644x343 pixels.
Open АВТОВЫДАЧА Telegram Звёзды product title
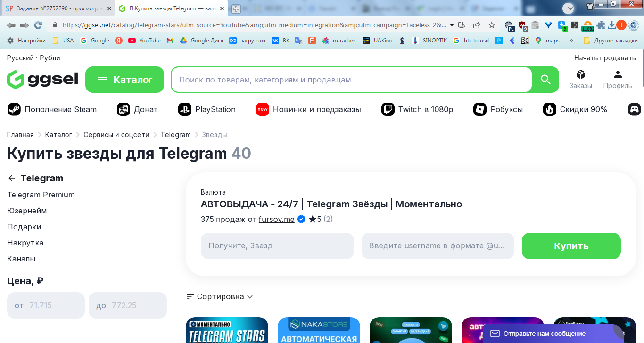tap(331, 204)
